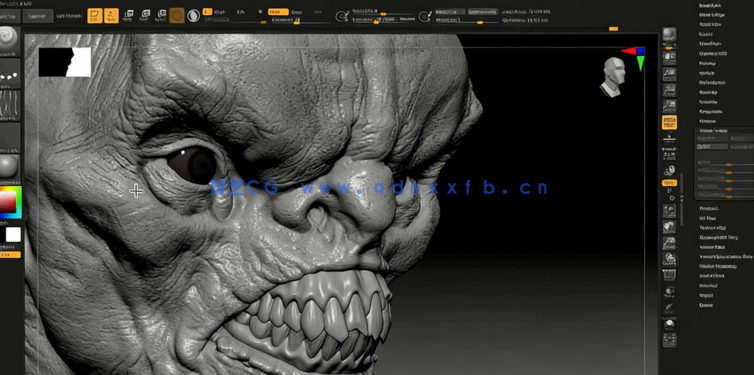The width and height of the screenshot is (754, 375).
Task: Toggle the orange Persp perspective button
Action: coord(669,123)
